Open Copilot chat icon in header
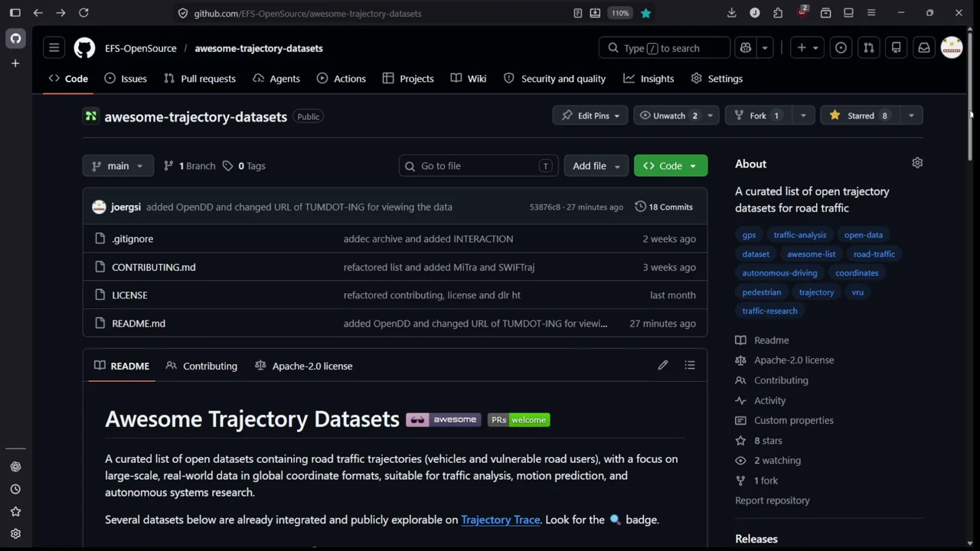Viewport: 980px width, 551px height. pyautogui.click(x=746, y=48)
